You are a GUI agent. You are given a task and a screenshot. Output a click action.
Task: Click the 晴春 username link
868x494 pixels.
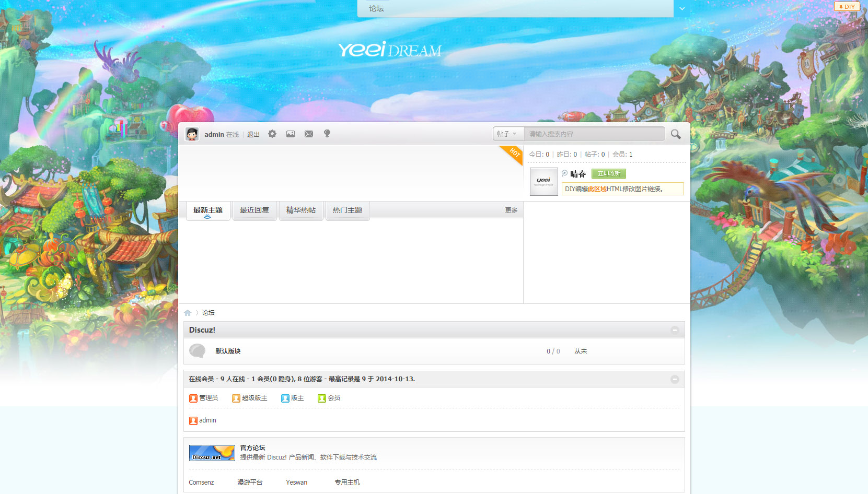point(578,174)
